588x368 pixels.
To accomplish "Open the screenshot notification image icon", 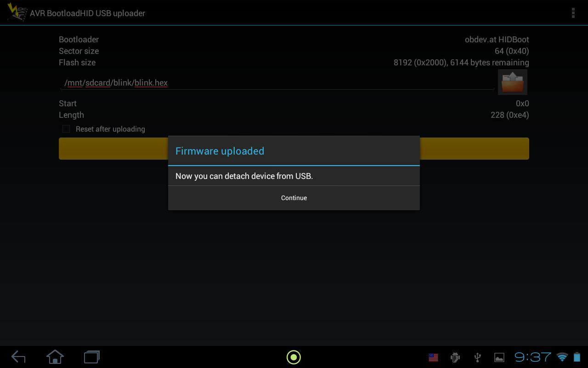I will coord(499,357).
